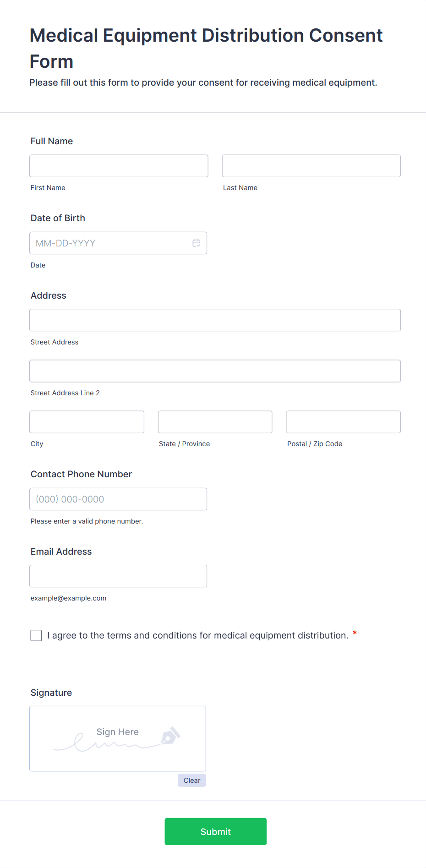The width and height of the screenshot is (426, 868).
Task: Focus Street Address Line 2 field
Action: 215,371
